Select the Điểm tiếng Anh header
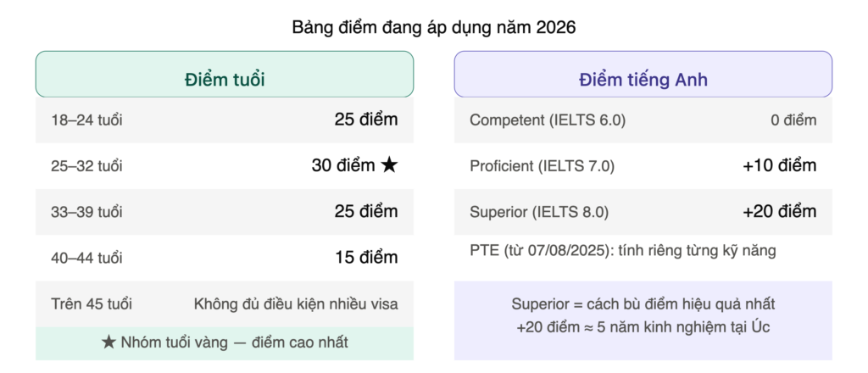Screen dimensions: 868x373 [x=643, y=74]
